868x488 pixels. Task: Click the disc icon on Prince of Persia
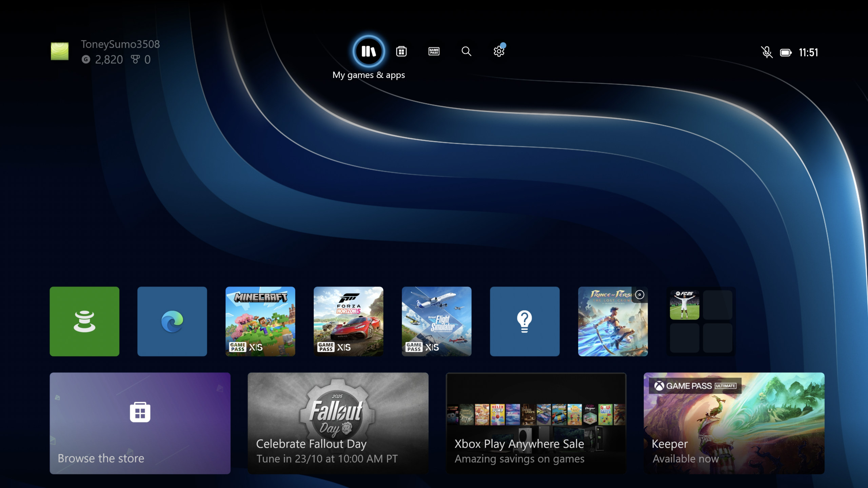point(640,294)
